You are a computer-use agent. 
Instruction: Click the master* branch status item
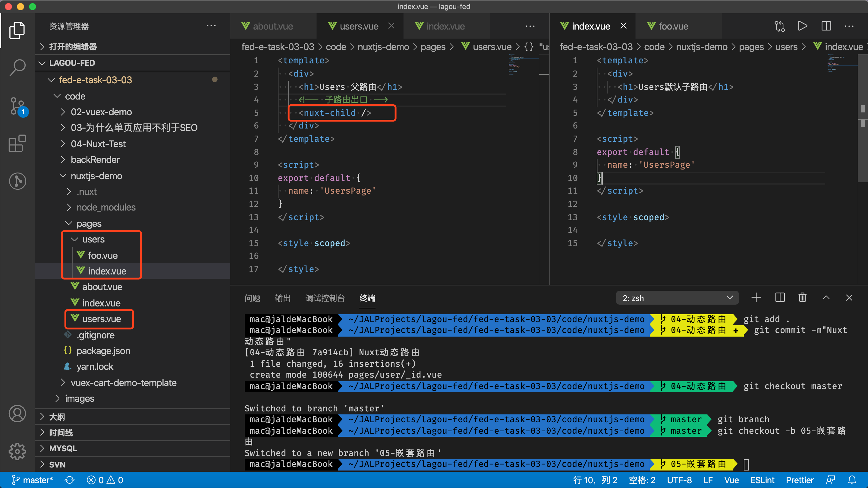point(33,480)
